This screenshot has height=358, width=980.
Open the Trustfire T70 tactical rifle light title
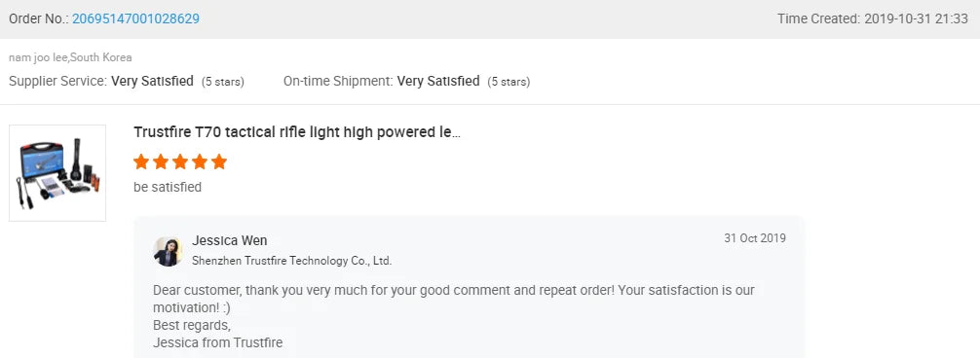297,132
